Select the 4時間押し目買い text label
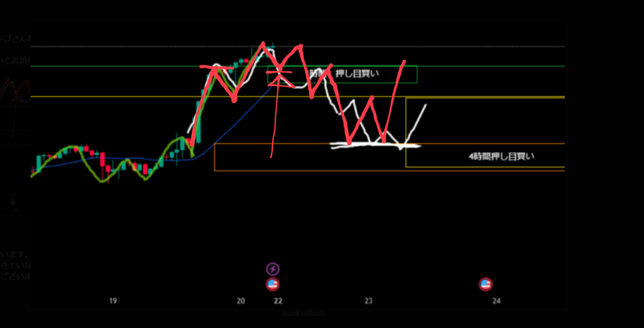Screen dimensions: 644x328 click(x=501, y=156)
